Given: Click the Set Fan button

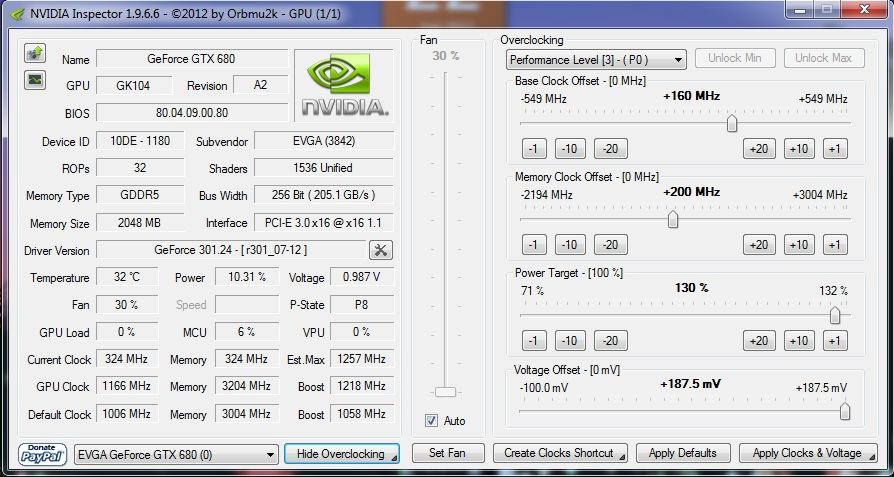Looking at the screenshot, I should [x=448, y=454].
